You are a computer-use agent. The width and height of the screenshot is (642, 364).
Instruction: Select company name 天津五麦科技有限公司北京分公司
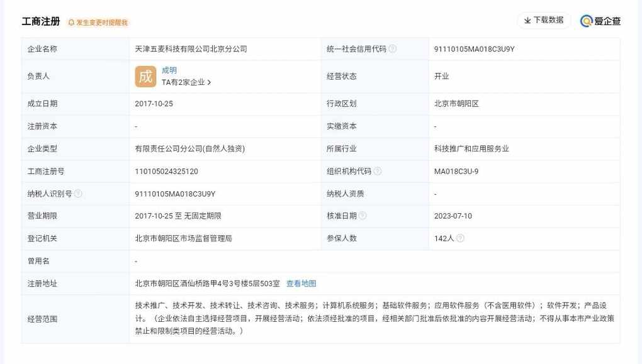click(191, 48)
